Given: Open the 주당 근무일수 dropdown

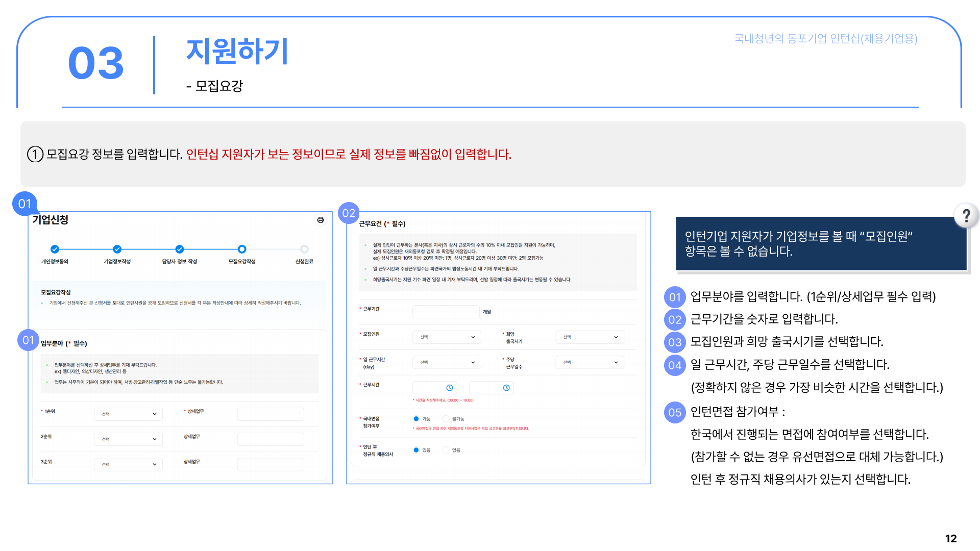Looking at the screenshot, I should (x=590, y=362).
